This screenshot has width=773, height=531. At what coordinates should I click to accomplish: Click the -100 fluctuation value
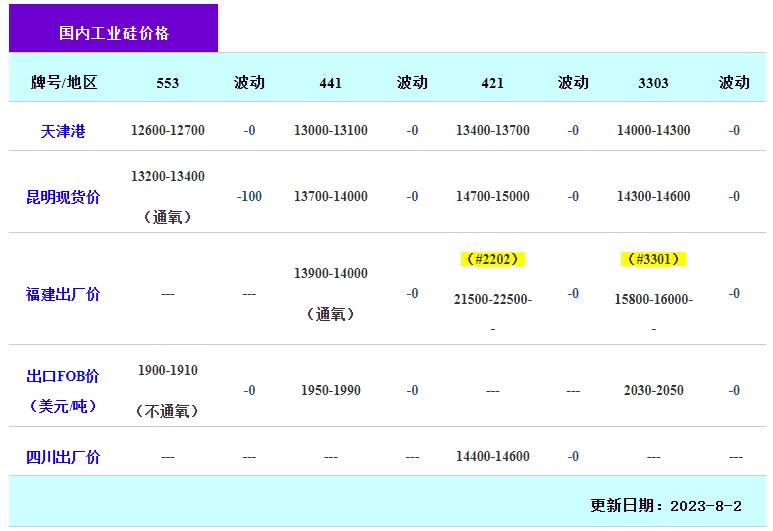pyautogui.click(x=249, y=196)
